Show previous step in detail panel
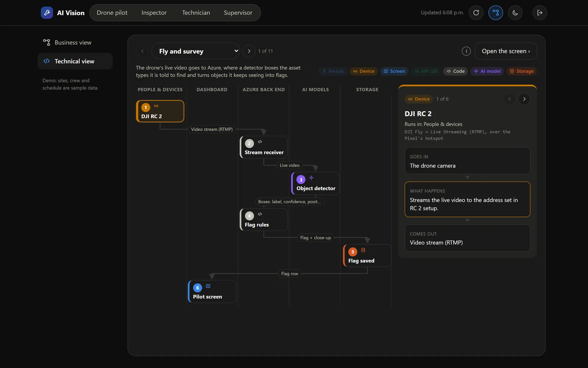The height and width of the screenshot is (368, 588). [x=509, y=99]
